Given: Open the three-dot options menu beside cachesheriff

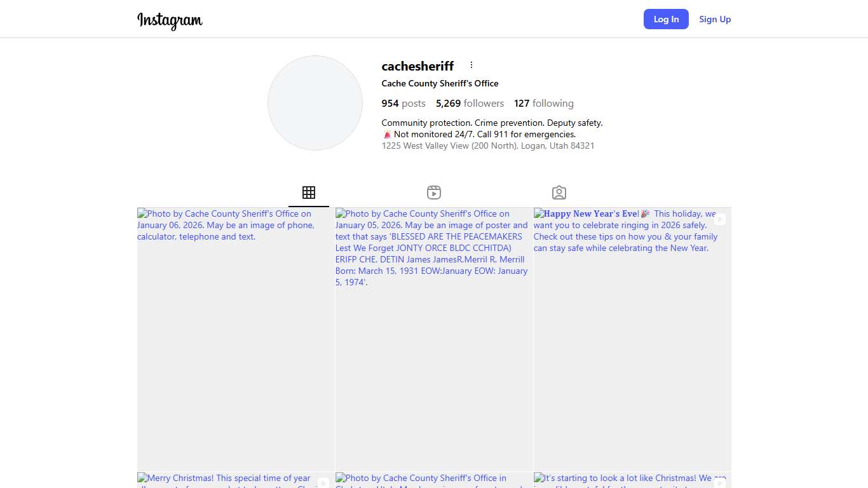Looking at the screenshot, I should [471, 65].
